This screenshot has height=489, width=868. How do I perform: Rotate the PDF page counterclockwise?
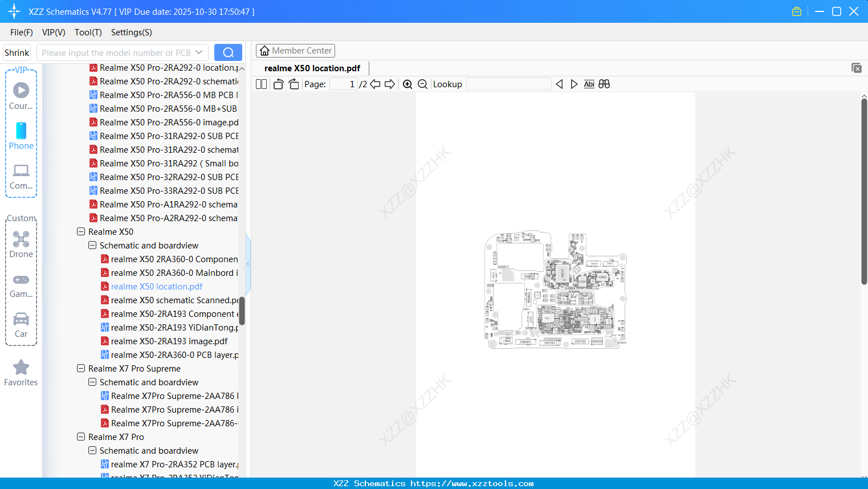(278, 84)
